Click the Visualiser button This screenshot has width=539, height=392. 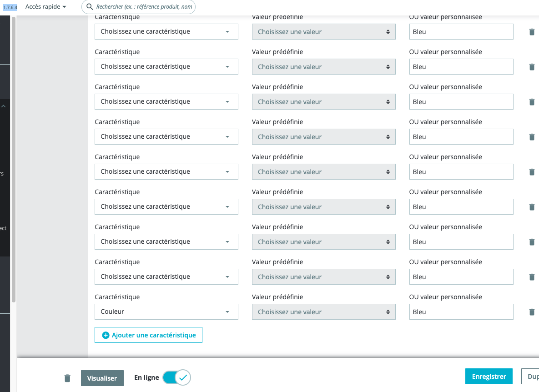[x=102, y=378]
